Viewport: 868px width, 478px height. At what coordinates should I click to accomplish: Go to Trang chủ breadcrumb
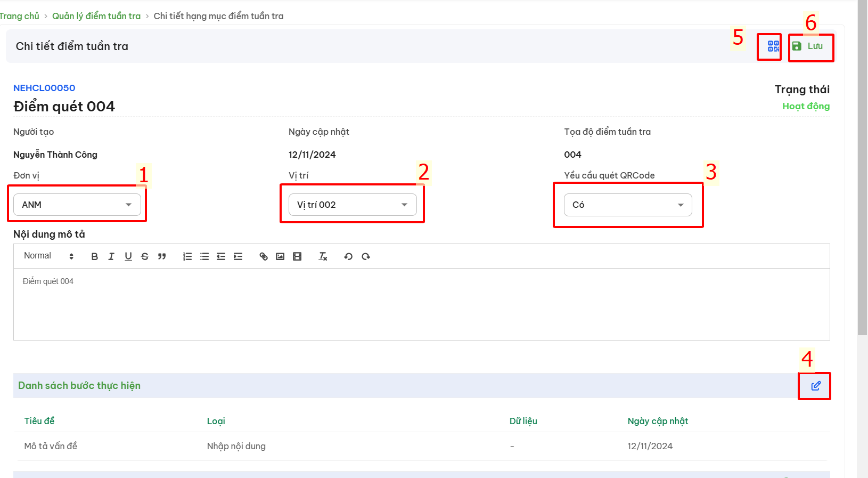click(20, 16)
